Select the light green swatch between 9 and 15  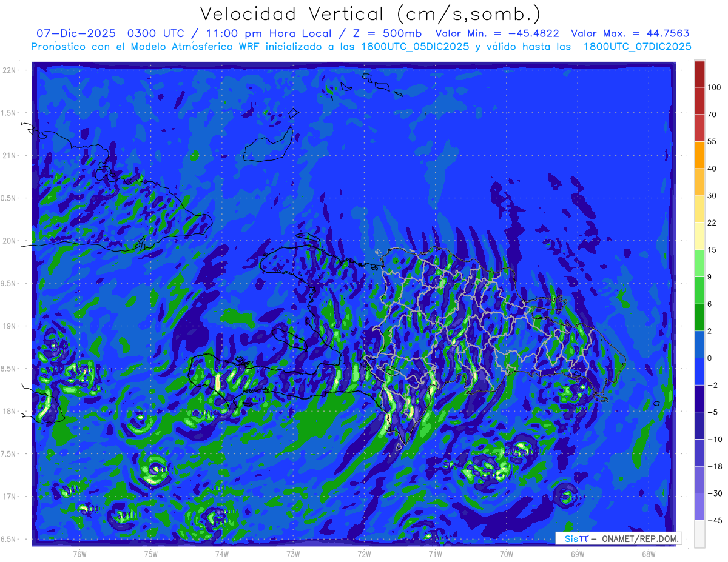pos(699,263)
